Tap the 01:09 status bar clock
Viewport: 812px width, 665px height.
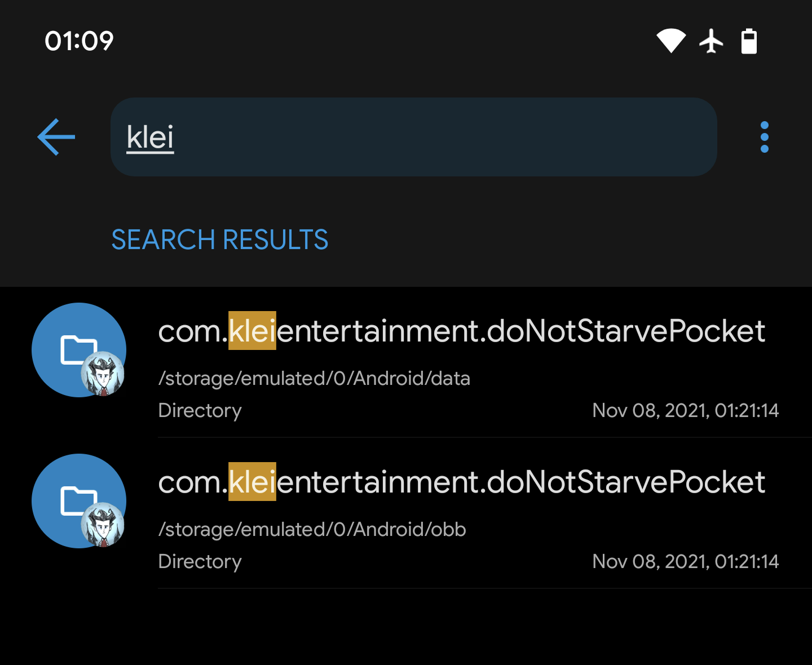coord(79,41)
